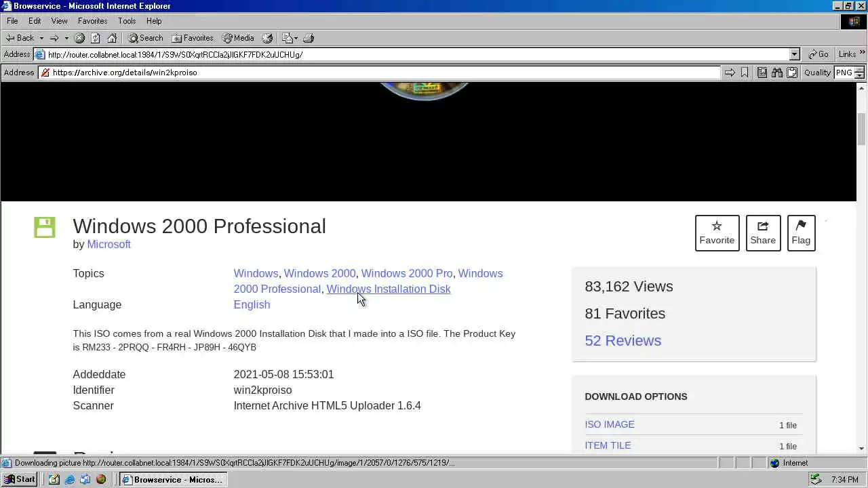Open the Help menu
868x488 pixels.
point(154,21)
